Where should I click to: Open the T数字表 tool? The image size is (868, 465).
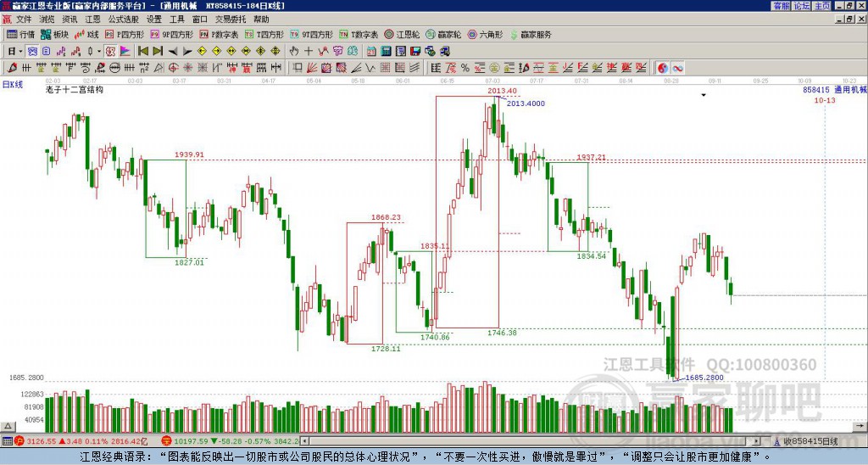pos(359,34)
